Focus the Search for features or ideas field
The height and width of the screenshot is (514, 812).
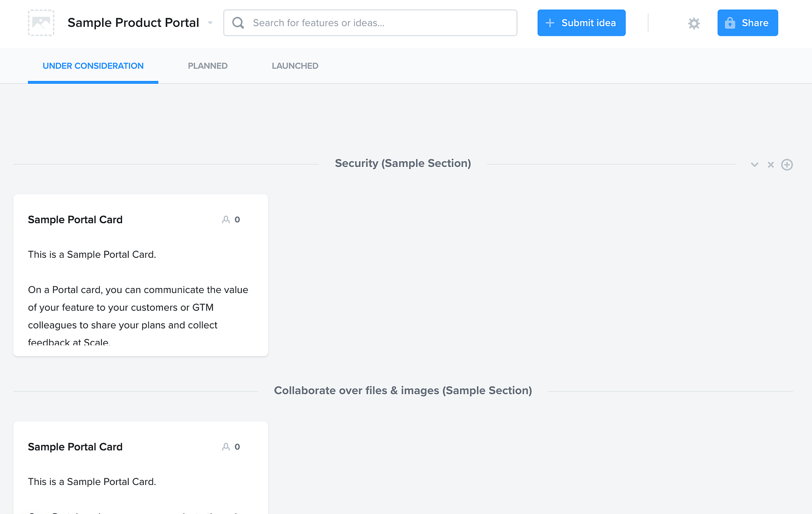[370, 23]
